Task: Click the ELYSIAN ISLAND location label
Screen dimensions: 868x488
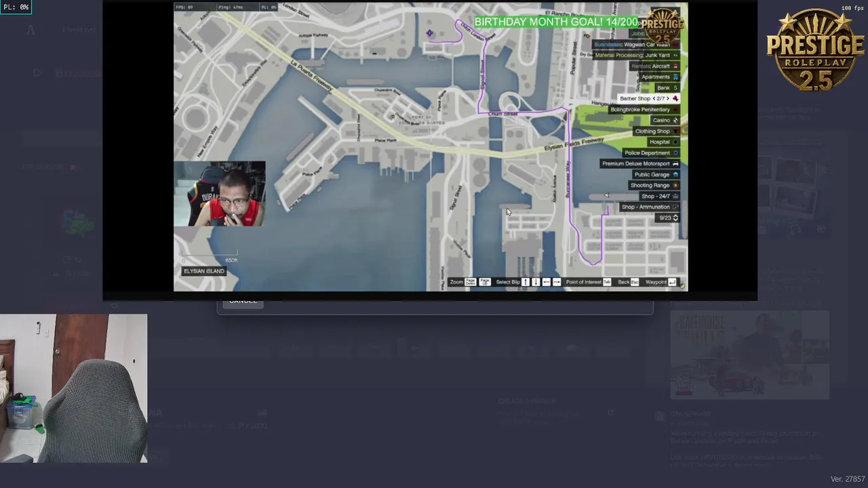Action: [204, 271]
